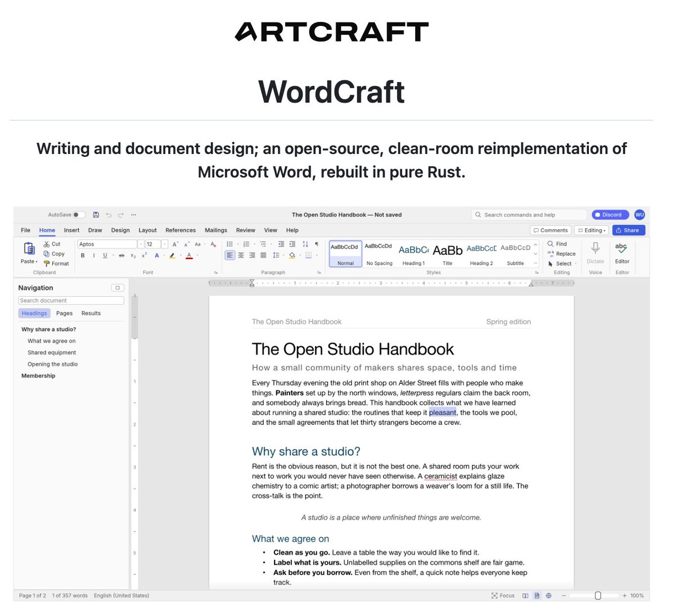Click the Search commands and help box
Image resolution: width=675 pixels, height=616 pixels.
coord(529,215)
